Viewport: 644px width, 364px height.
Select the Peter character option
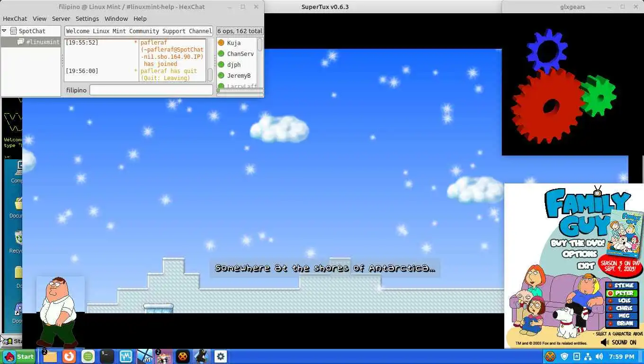click(x=622, y=293)
